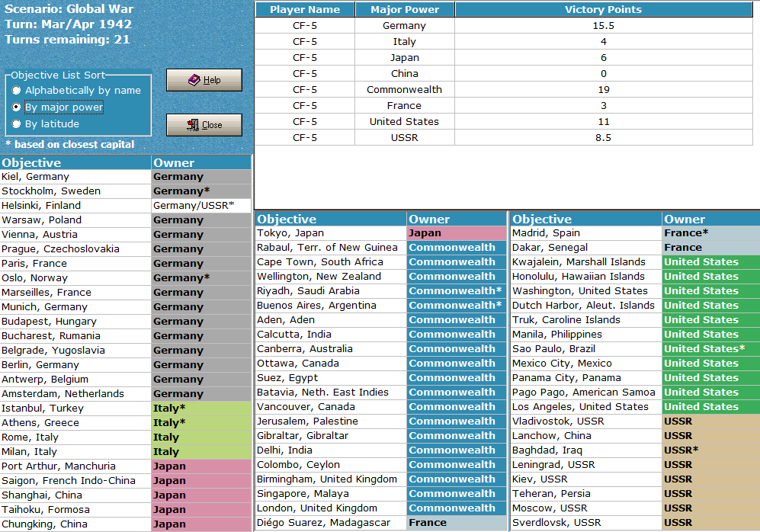Viewport: 760px width, 532px height.
Task: Select Riyadh, Saudi Arabia objective
Action: pyautogui.click(x=331, y=291)
